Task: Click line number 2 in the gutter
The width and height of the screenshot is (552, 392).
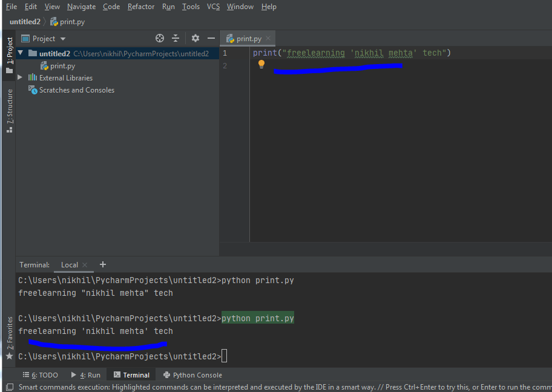Action: coord(225,66)
